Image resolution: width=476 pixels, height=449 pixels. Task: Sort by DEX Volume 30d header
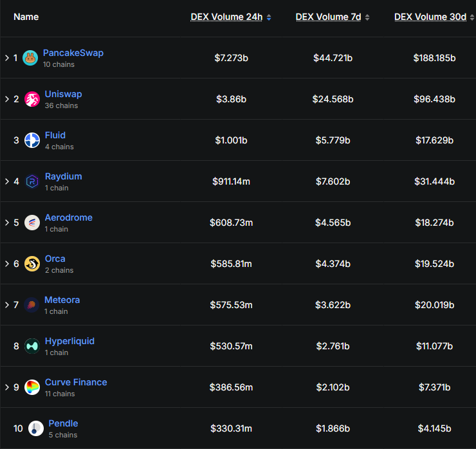click(x=430, y=17)
